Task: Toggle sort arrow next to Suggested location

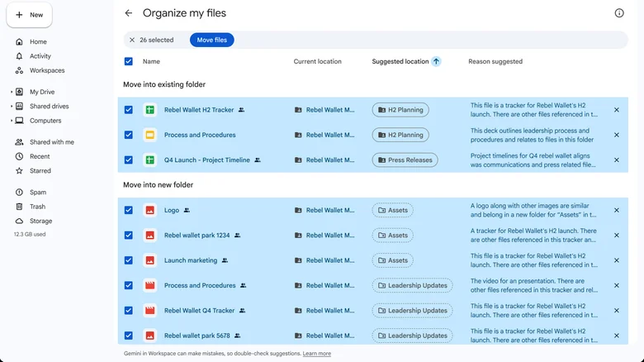Action: (x=436, y=61)
